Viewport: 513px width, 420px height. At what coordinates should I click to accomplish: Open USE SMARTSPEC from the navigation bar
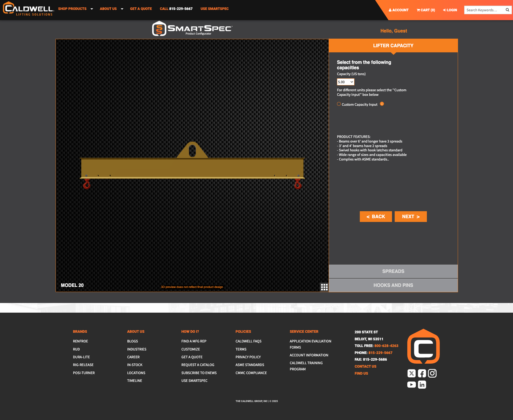(214, 9)
